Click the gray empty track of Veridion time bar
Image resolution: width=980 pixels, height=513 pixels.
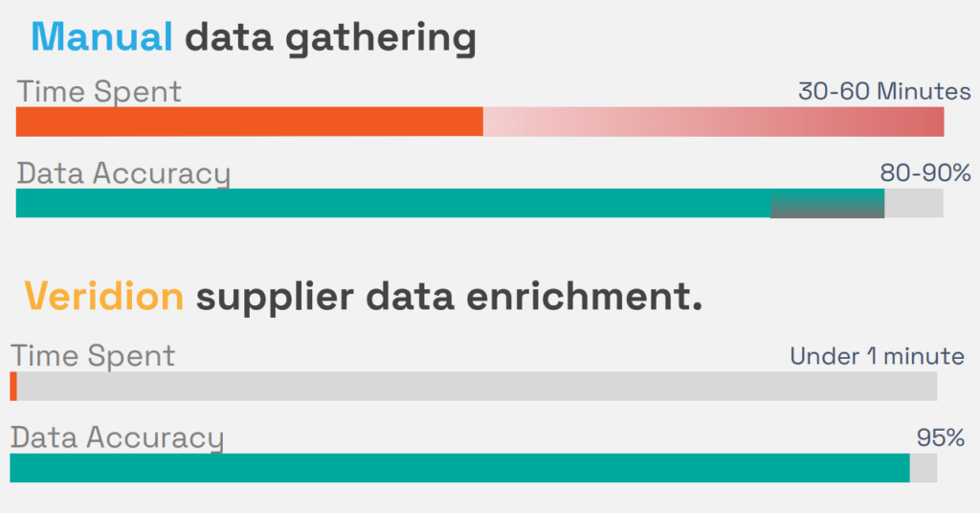[x=479, y=386]
